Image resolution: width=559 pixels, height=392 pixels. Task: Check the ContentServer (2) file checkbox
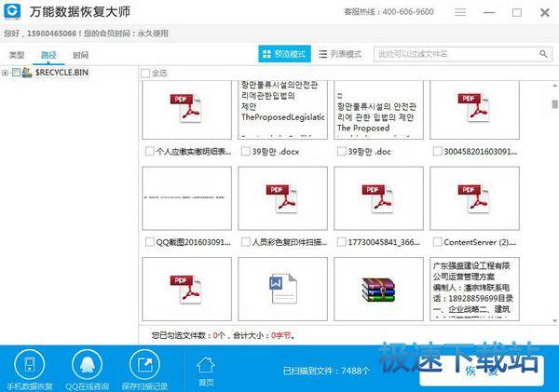(438, 242)
